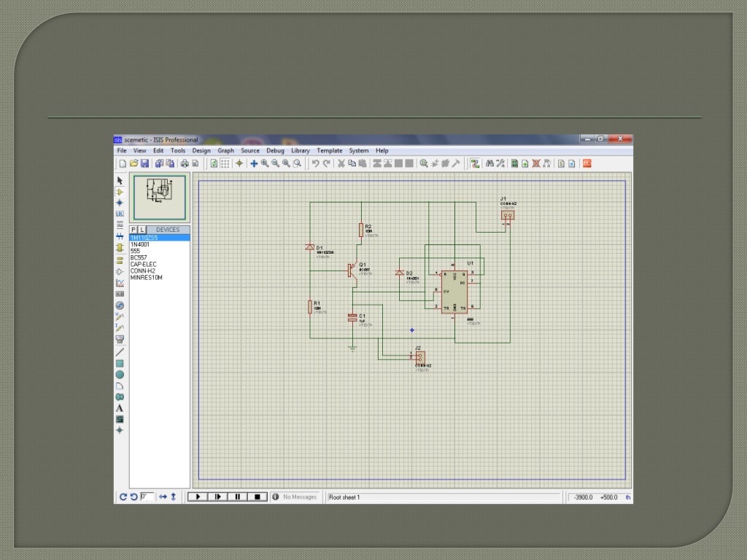Select the 2D Graphics Circle tool
The image size is (747, 560).
[x=120, y=375]
